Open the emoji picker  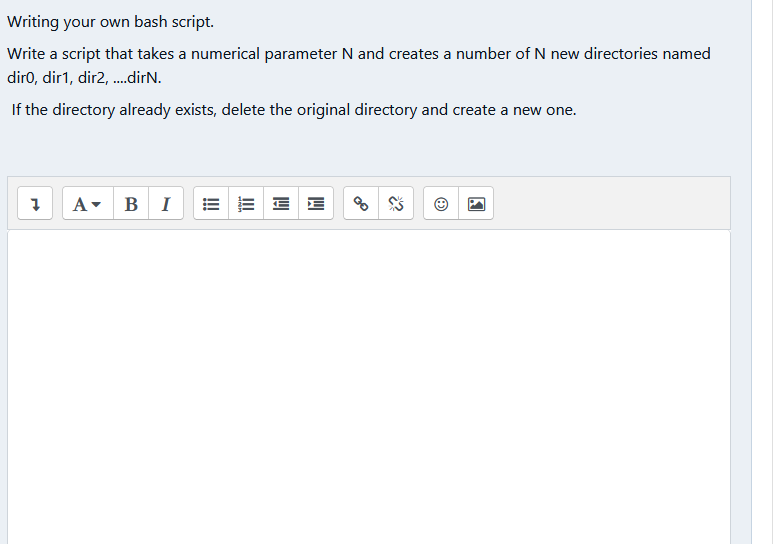(x=441, y=203)
